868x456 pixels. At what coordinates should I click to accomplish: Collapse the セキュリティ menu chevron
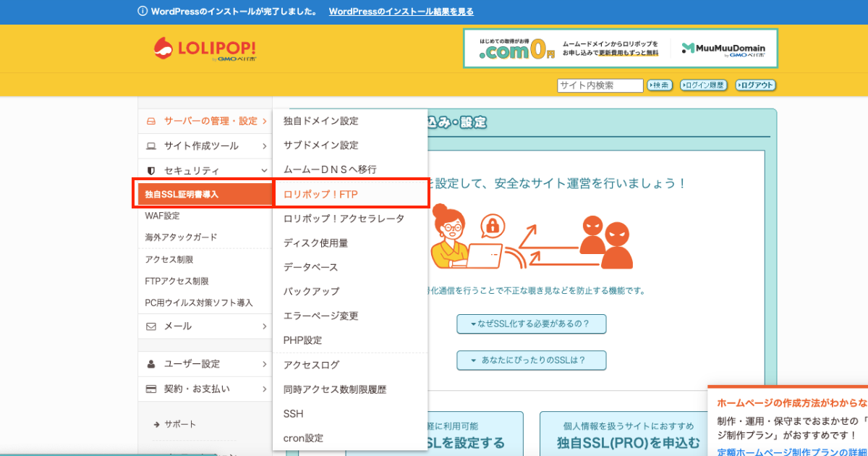click(265, 171)
